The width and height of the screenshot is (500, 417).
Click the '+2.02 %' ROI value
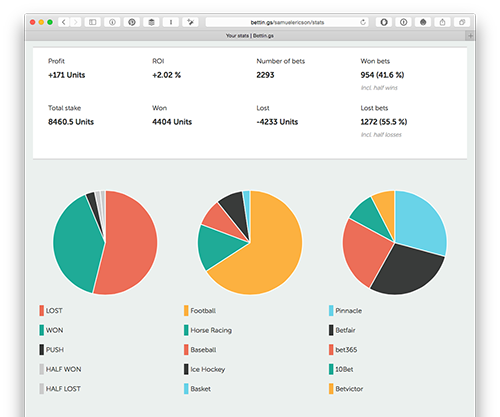166,75
